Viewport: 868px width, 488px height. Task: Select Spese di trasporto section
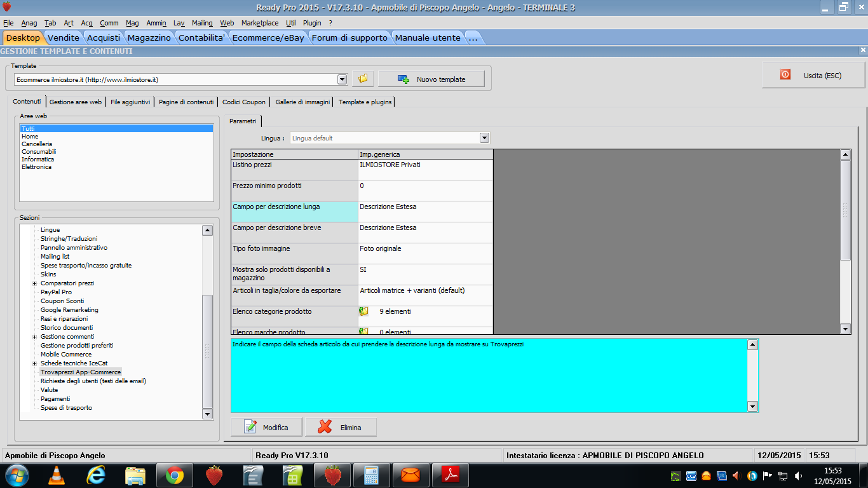66,408
